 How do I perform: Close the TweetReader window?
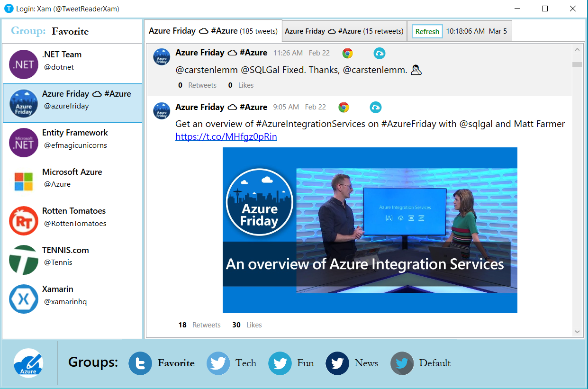(572, 9)
